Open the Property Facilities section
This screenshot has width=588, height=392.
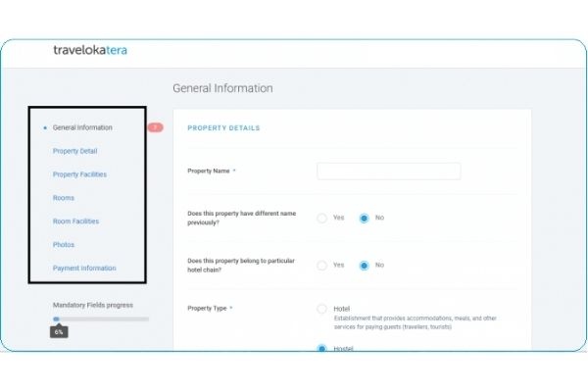[x=79, y=174]
